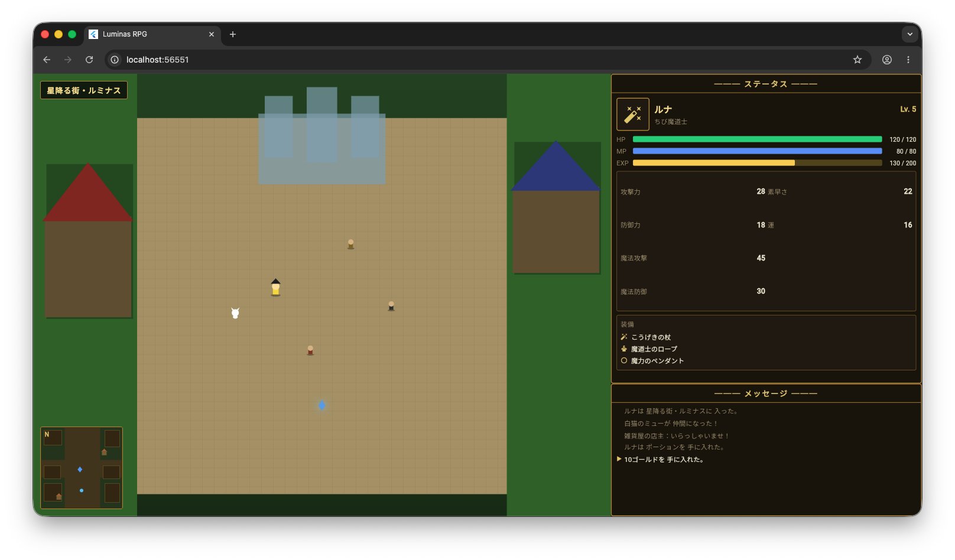Click the staff icon beside こうげきの杖
955x560 pixels.
pyautogui.click(x=624, y=337)
